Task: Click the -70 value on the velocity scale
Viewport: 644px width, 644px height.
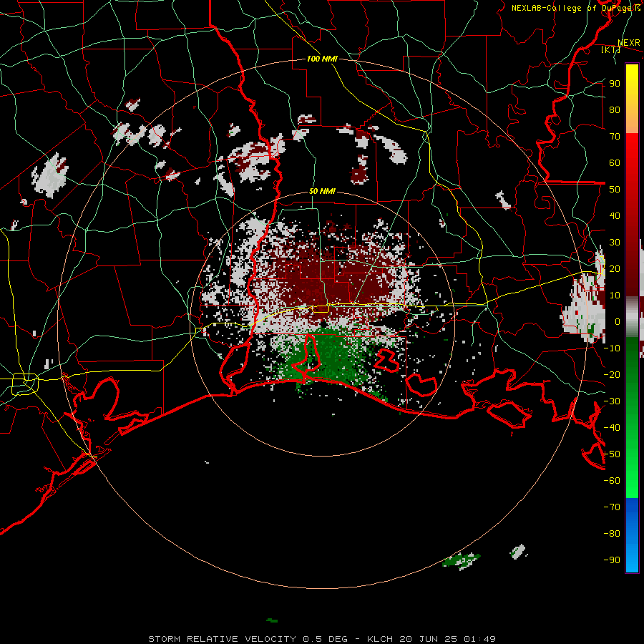Action: 612,507
